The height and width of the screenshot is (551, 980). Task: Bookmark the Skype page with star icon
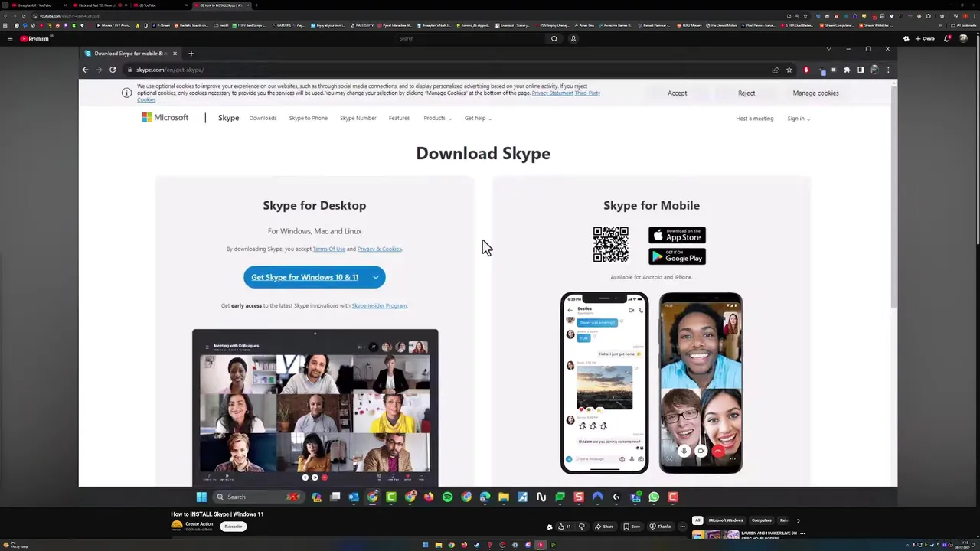click(x=789, y=70)
